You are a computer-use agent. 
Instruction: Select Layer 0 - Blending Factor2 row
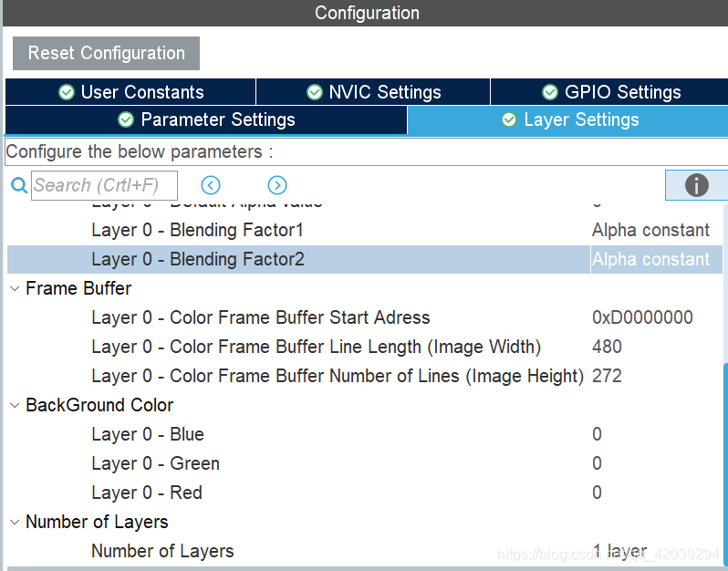[365, 259]
